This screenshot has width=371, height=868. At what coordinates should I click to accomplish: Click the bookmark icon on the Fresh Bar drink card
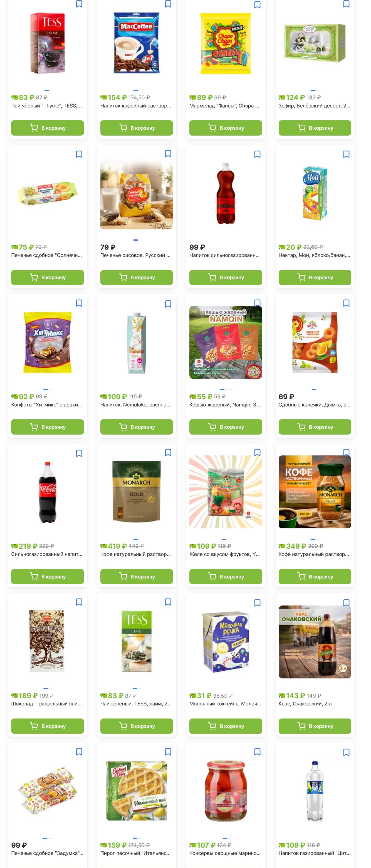pos(346,752)
